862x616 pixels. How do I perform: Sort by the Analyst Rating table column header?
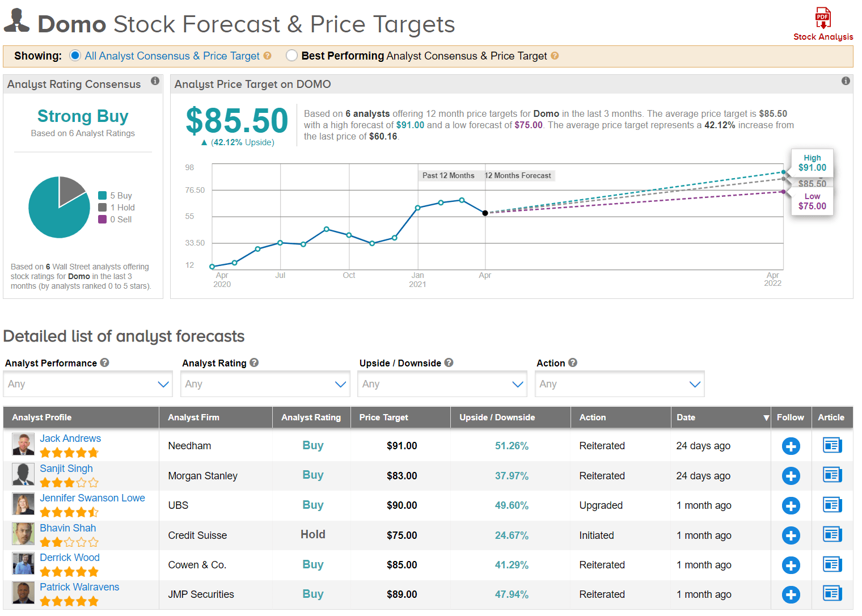tap(311, 417)
